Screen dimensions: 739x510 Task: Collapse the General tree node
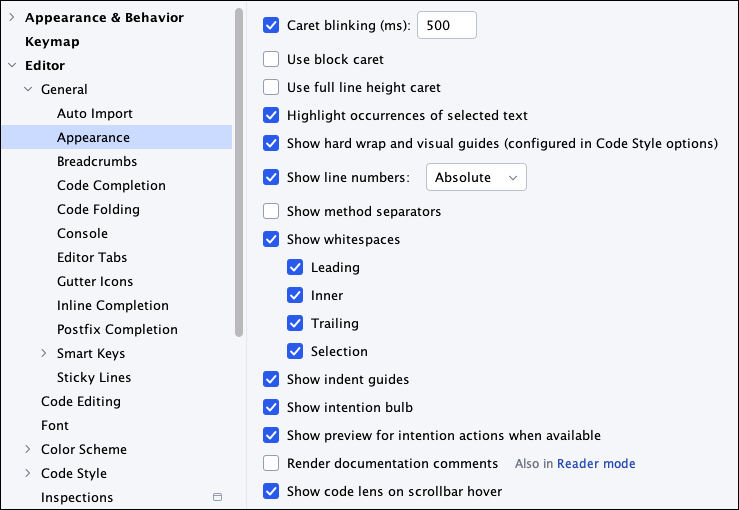point(28,89)
